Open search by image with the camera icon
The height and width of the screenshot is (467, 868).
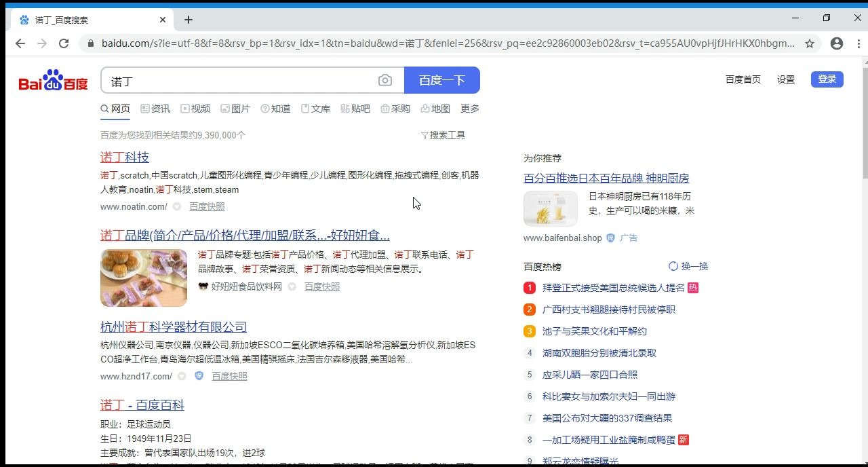385,79
